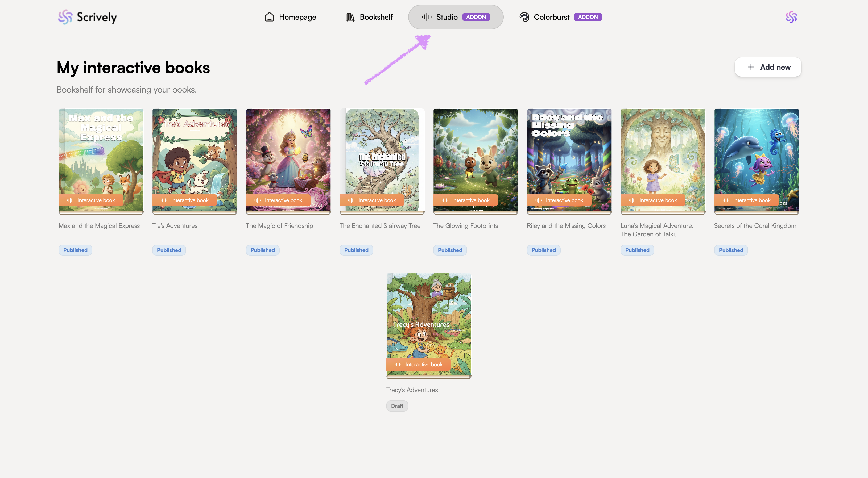Click Interactive book badge on Trecy's Adventures
This screenshot has height=478, width=868.
coord(419,364)
